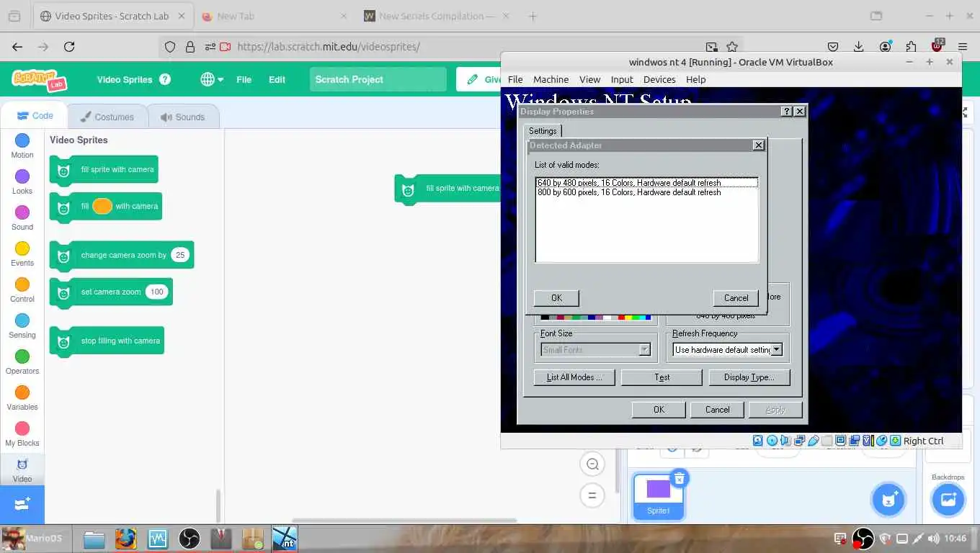Open the file manager folder in taskbar
Image resolution: width=980 pixels, height=553 pixels.
click(94, 538)
